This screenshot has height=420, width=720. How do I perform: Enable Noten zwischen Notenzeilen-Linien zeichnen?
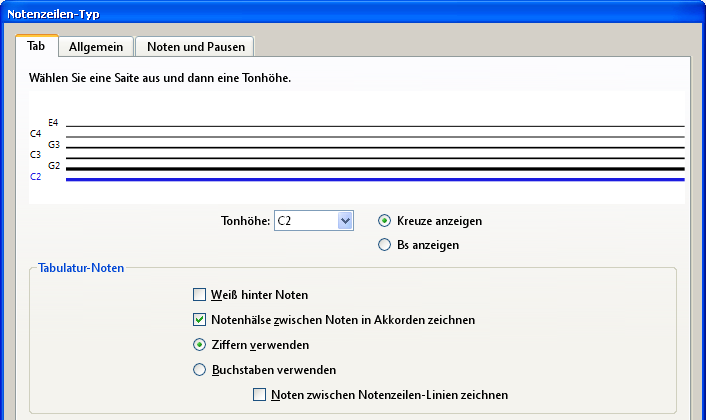[x=259, y=395]
